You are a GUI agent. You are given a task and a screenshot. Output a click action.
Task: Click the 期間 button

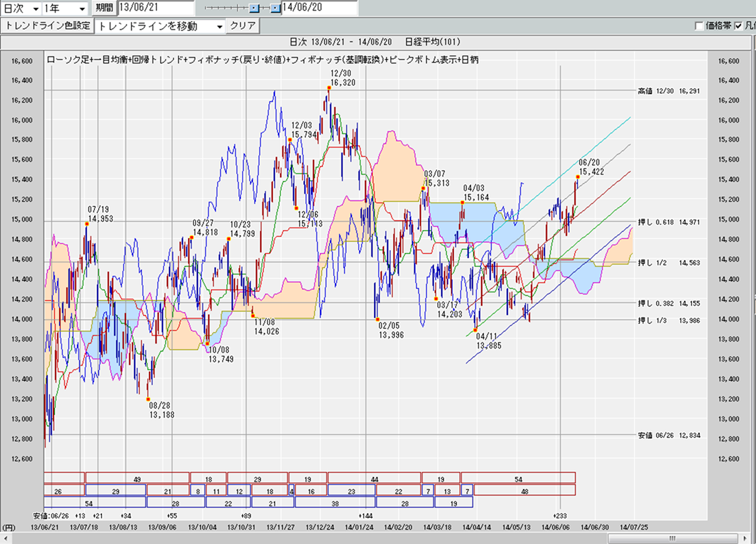pos(104,8)
